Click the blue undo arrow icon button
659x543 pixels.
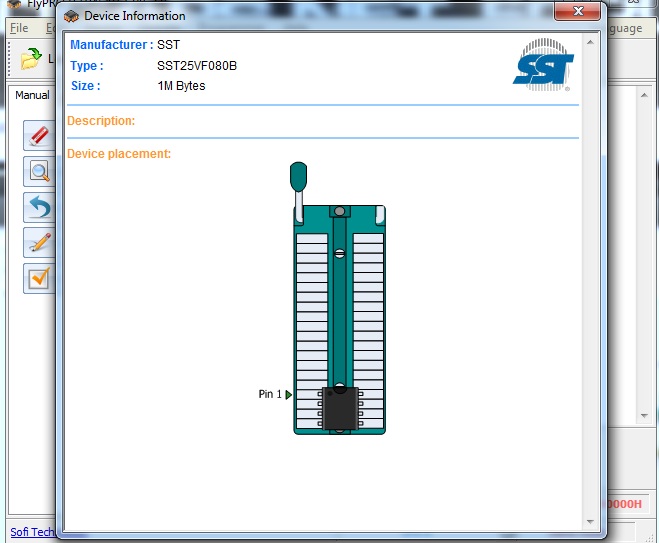pyautogui.click(x=39, y=207)
